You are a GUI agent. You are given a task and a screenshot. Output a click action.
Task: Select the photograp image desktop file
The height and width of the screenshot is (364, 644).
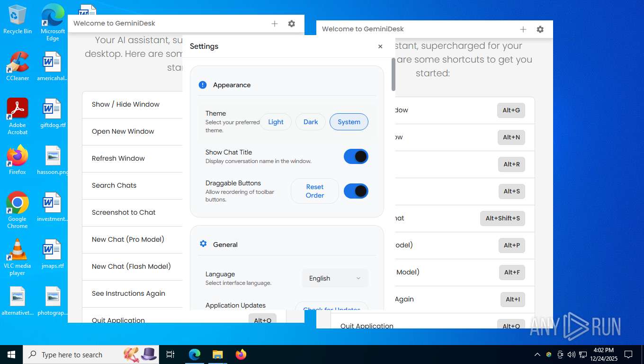[x=53, y=301]
